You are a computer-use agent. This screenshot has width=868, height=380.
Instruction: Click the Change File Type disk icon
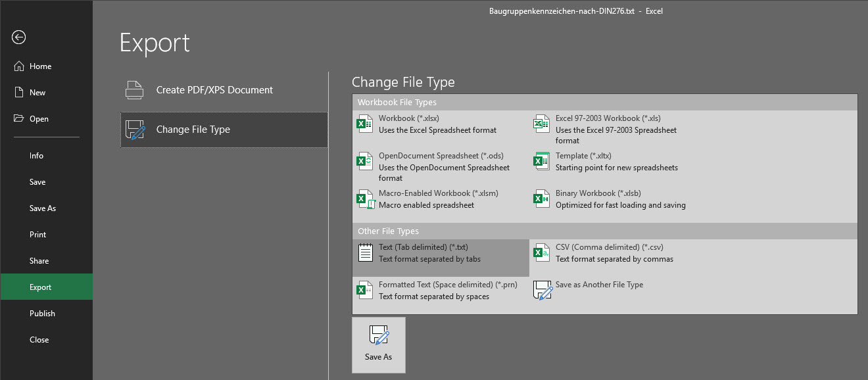tap(135, 130)
